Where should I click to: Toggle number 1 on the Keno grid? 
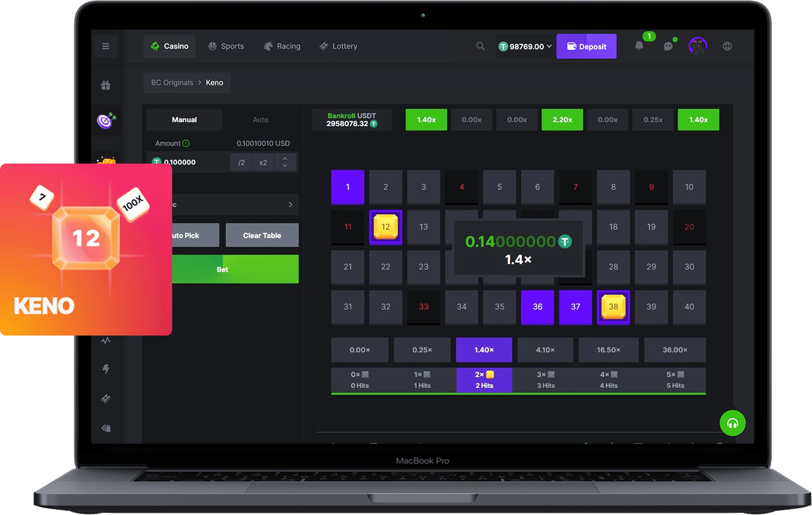click(348, 187)
